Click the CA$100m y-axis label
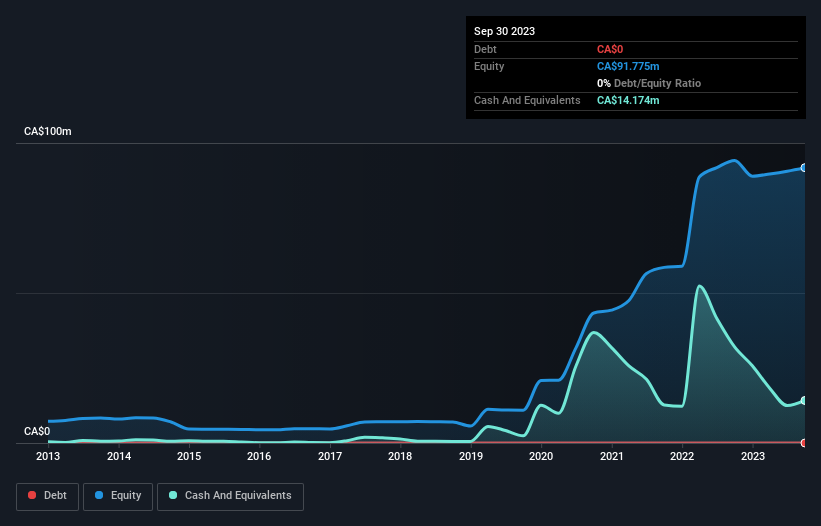The image size is (821, 526). click(48, 131)
